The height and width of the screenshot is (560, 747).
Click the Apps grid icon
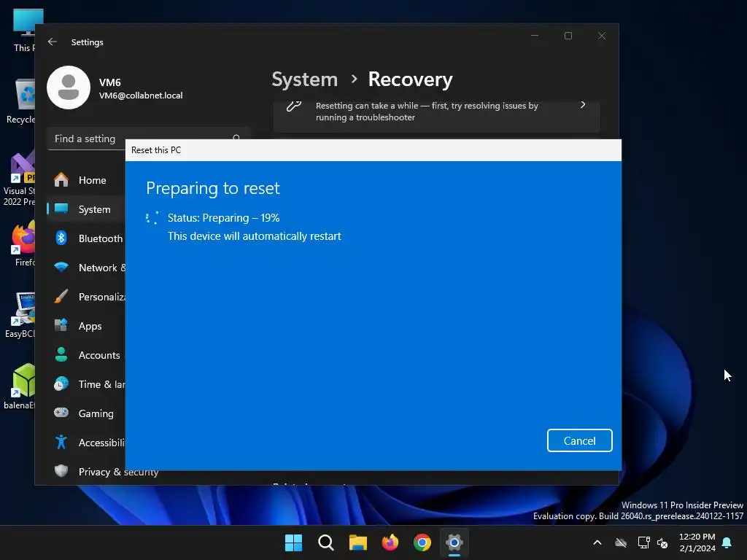click(61, 325)
